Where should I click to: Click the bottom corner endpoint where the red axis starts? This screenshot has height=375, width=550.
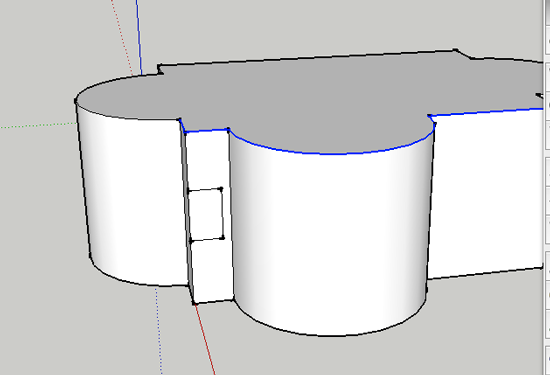pyautogui.click(x=194, y=303)
